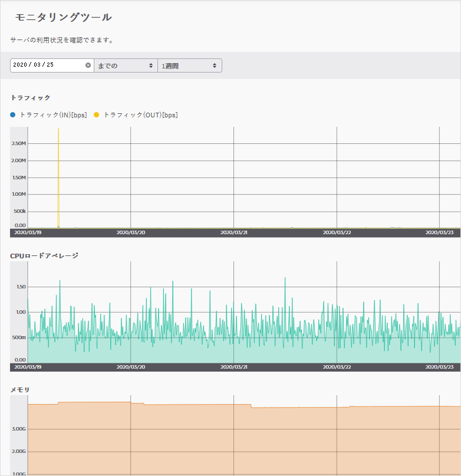The height and width of the screenshot is (476, 461).
Task: Toggle the トラフィック(OUT)[bps] legend label
Action: pos(140,115)
